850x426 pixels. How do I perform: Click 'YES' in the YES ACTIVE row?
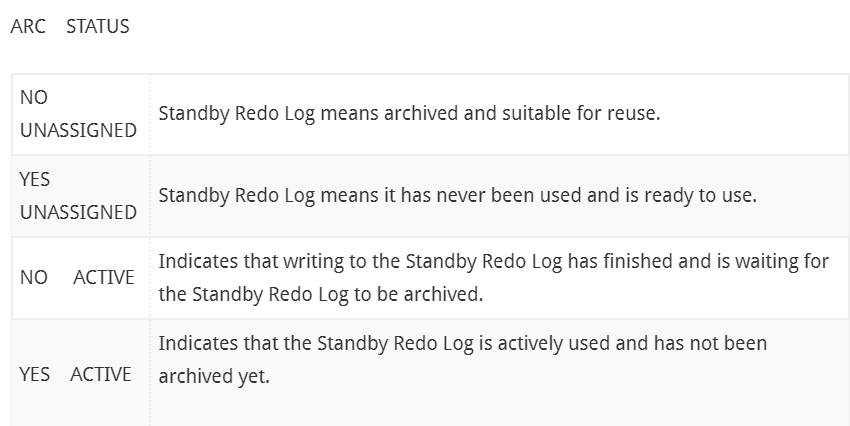[x=35, y=375]
